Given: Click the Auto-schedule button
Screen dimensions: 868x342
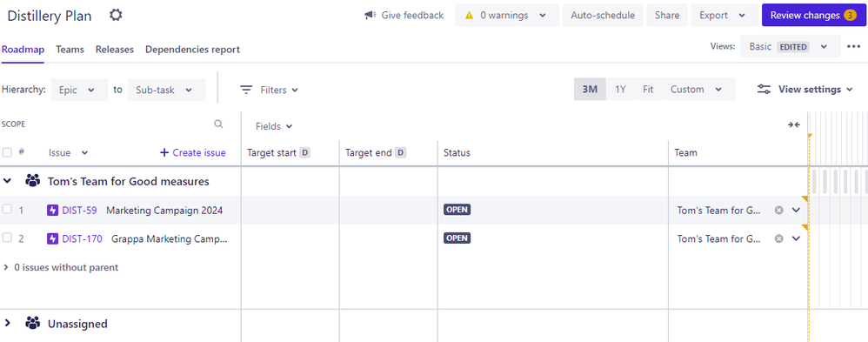Looking at the screenshot, I should coord(603,15).
